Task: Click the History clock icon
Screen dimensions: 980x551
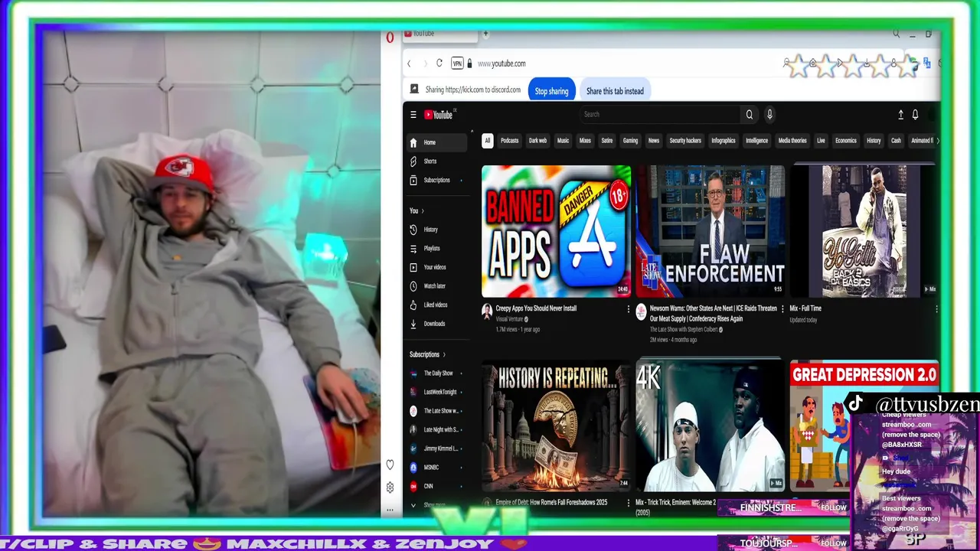Action: click(413, 230)
